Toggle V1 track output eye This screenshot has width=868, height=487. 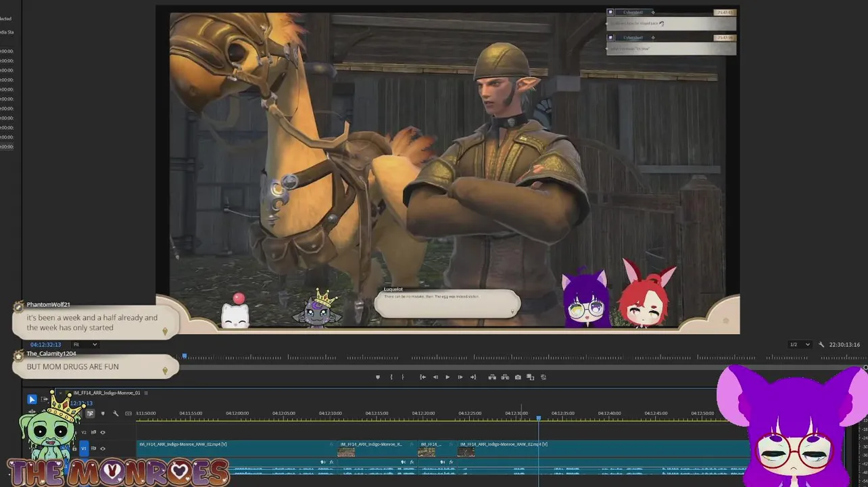(x=103, y=448)
